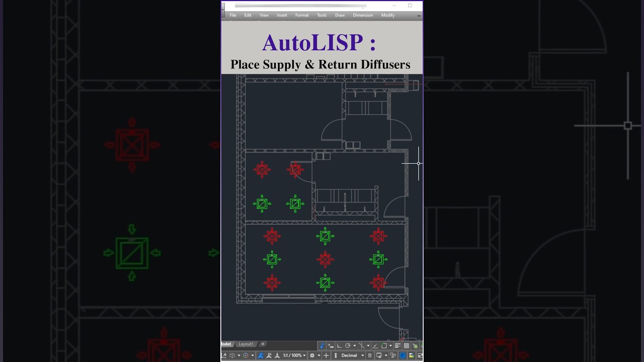Click Isolate Objects status icon
The image size is (644, 362).
[x=393, y=355]
